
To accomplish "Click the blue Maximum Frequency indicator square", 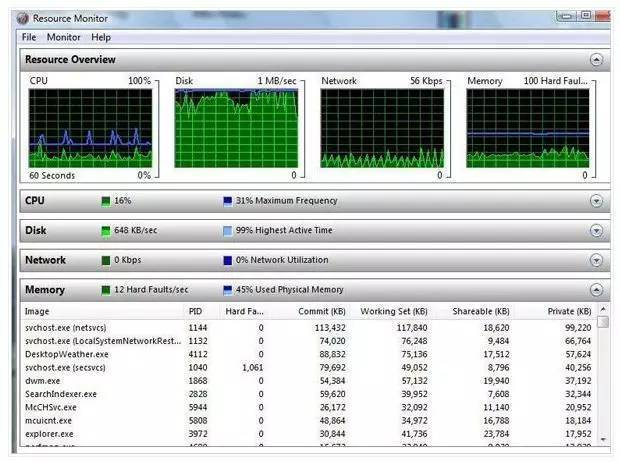I will [228, 201].
